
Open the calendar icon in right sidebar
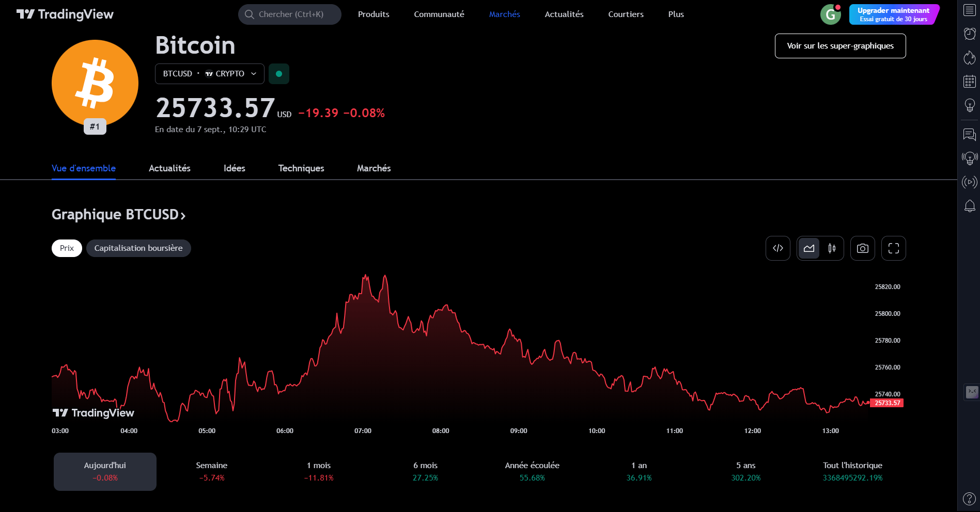click(x=970, y=82)
